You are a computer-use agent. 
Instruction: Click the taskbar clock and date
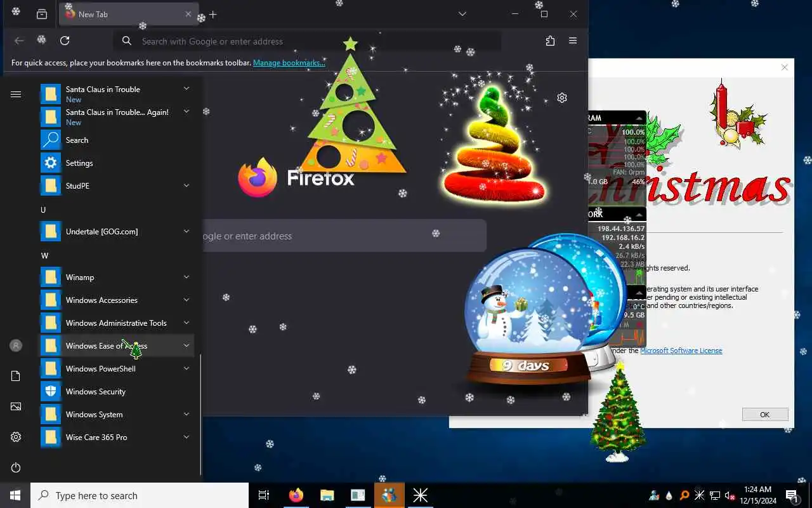758,495
